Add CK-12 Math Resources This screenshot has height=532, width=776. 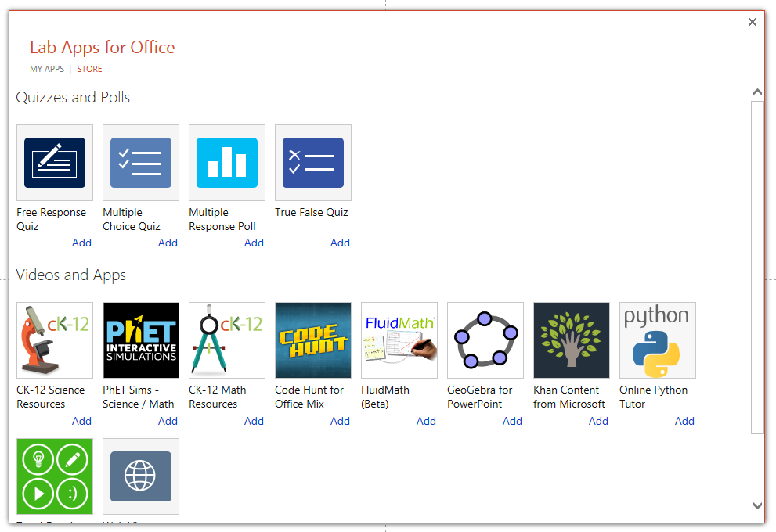[254, 421]
